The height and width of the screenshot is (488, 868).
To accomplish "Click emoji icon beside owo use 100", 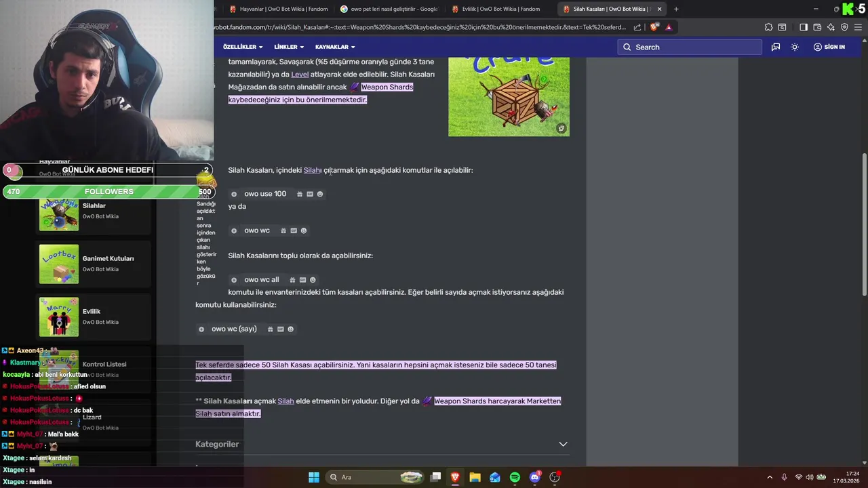I will coord(320,194).
